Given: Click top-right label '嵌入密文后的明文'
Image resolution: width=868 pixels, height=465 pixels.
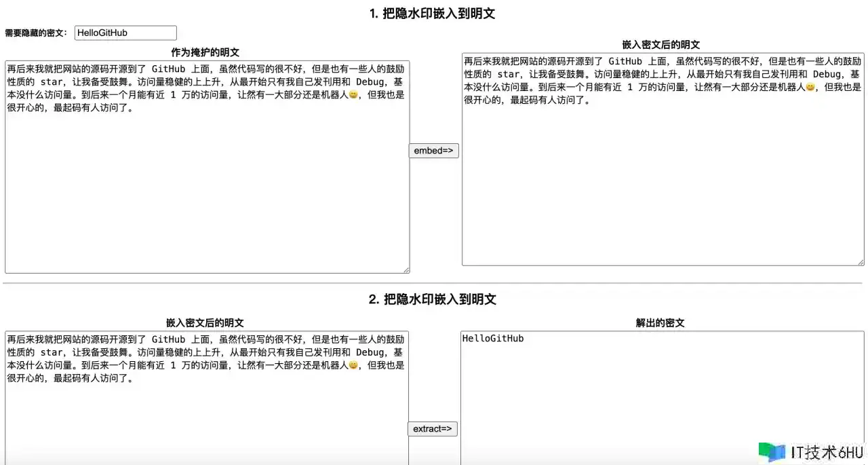Looking at the screenshot, I should coord(661,45).
